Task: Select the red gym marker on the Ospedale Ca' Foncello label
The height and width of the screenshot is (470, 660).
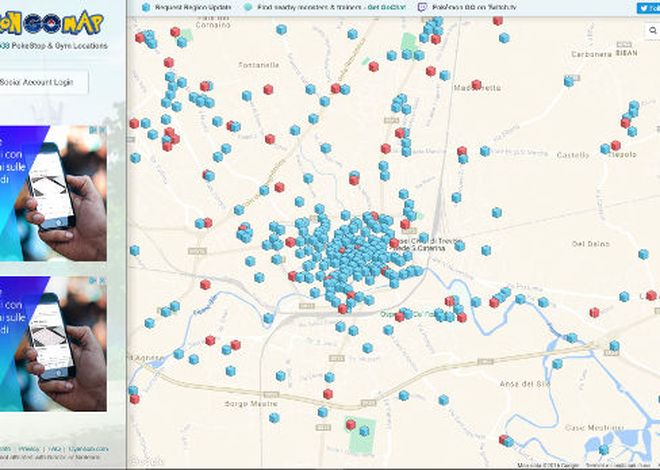Action: click(x=399, y=316)
